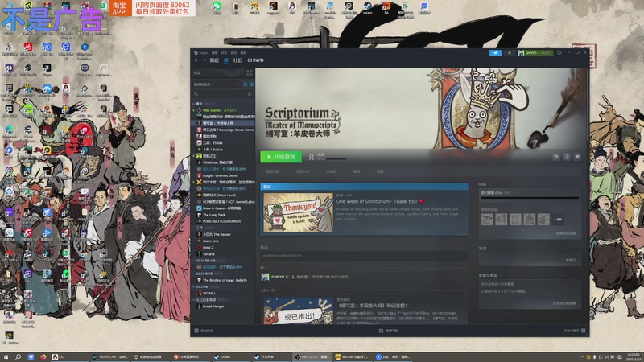Click the +49 more achievements badge
Image resolution: width=644 pixels, height=362 pixels.
557,219
